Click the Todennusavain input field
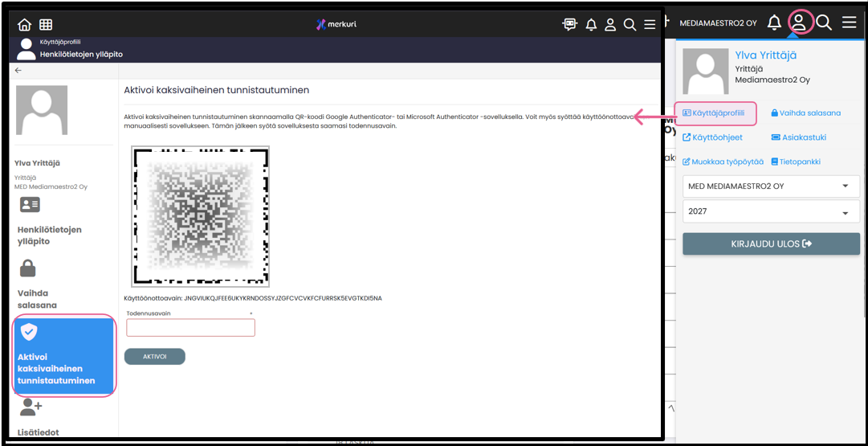Screen dimensions: 868x446 coord(190,327)
